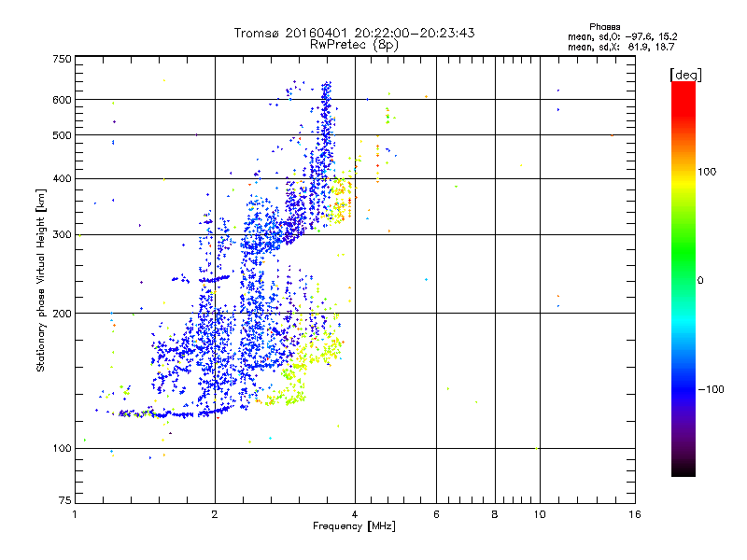The image size is (747, 560).
Task: Click the x-axis tick label '2'
Action: point(215,514)
